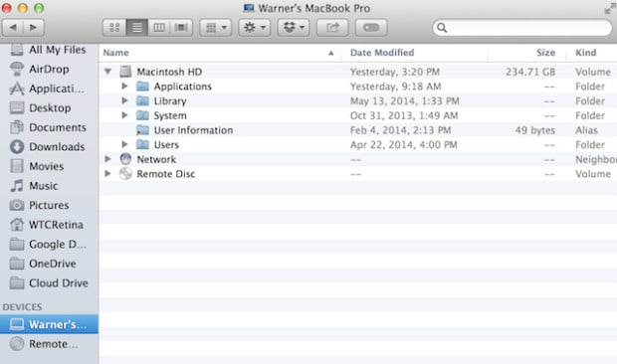
Task: Open the Arrange items dropdown
Action: click(x=216, y=28)
